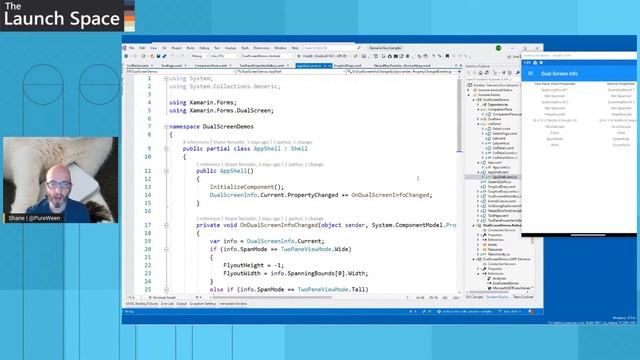
Task: Click the Search Solution Explorer field
Action: point(492,80)
